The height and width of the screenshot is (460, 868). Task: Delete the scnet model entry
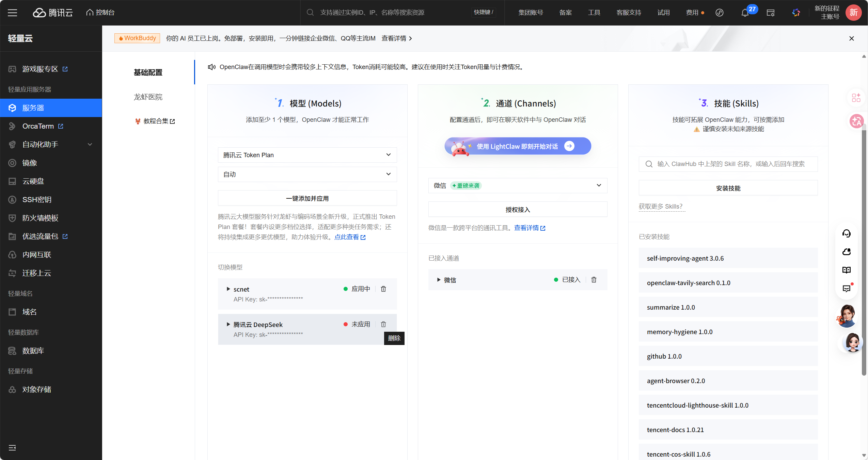(383, 289)
